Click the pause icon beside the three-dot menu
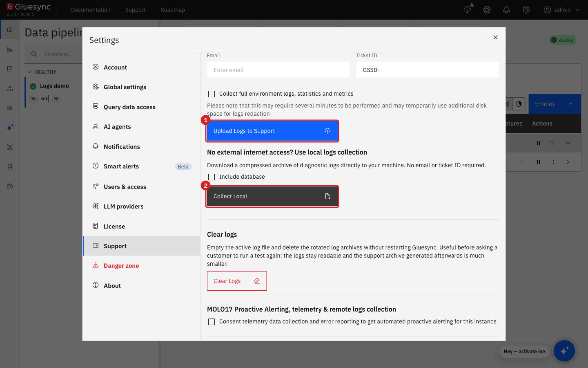The width and height of the screenshot is (588, 368). click(539, 162)
